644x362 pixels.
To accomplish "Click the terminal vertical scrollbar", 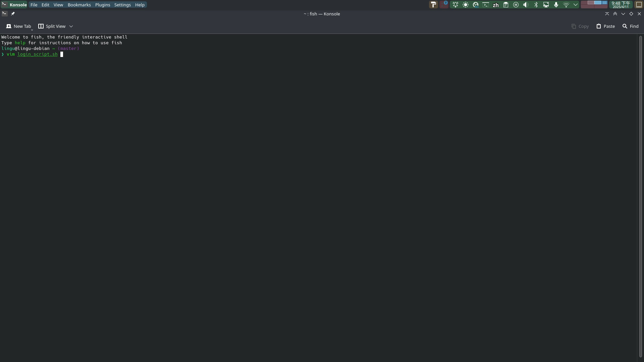I will click(640, 196).
